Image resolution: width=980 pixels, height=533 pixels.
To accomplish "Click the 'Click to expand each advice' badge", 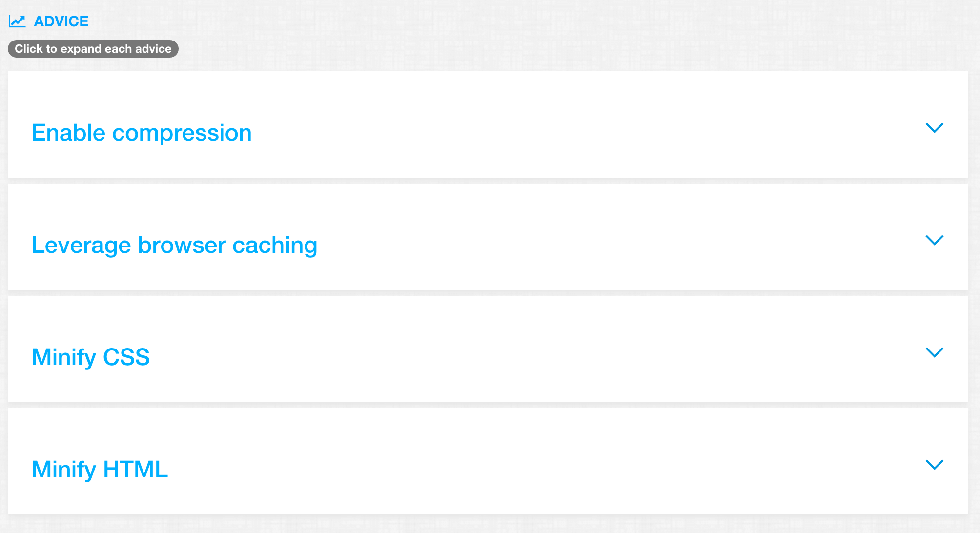I will click(93, 49).
